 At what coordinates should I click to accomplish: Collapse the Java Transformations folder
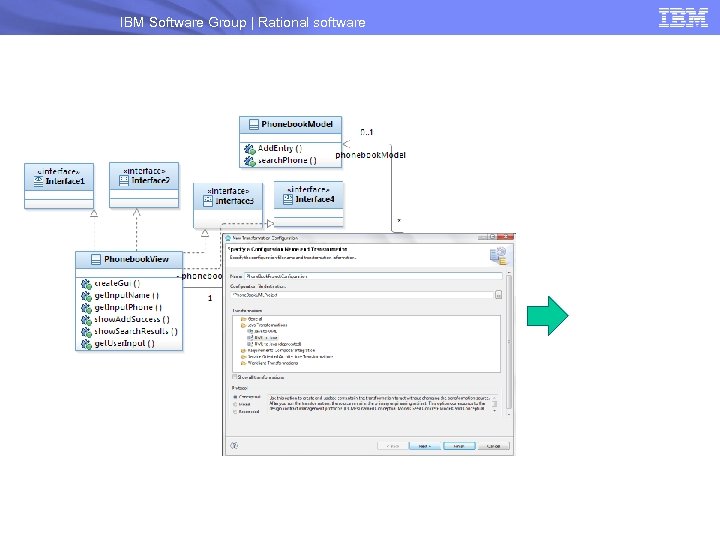click(x=244, y=325)
